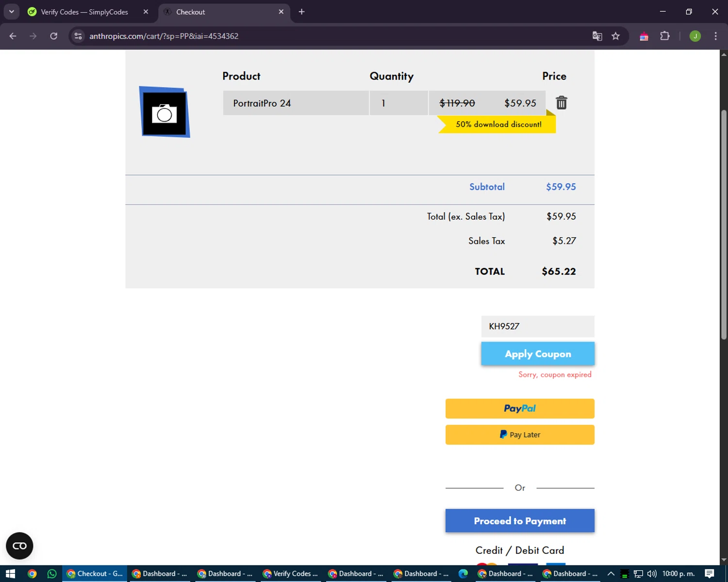Screen dimensions: 728x582
Task: Click the "Sorry, coupon expired" message
Action: [555, 374]
